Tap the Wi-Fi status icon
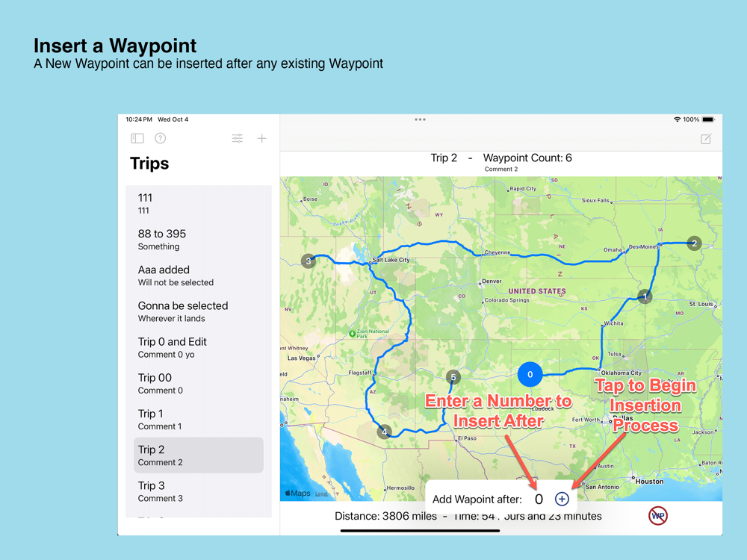Screen dimensions: 747x560 (677, 119)
